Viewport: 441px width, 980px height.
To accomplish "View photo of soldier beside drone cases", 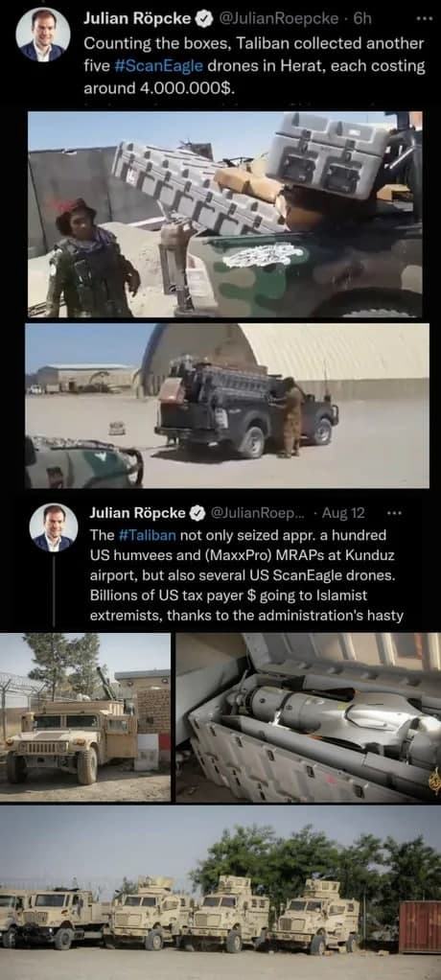I will point(225,215).
